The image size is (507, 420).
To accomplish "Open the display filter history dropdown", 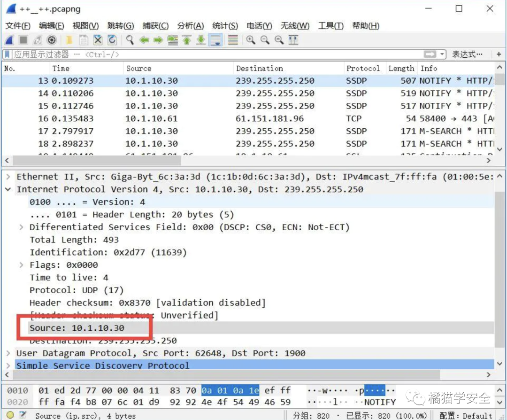I will [442, 54].
